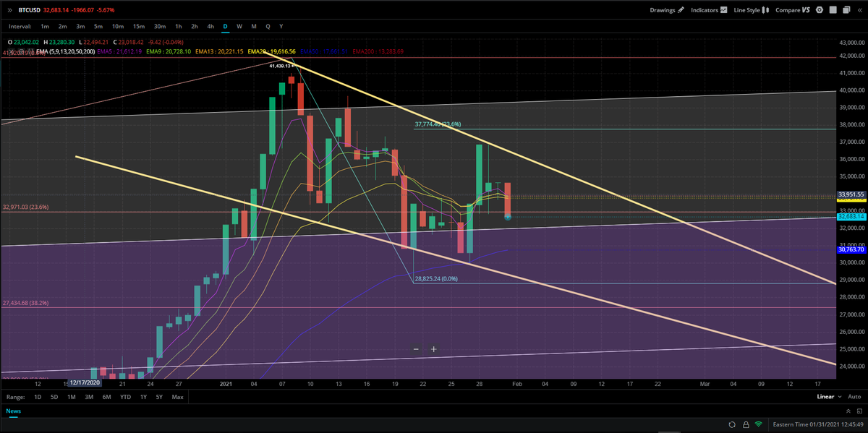Expand the left sidebar via double-chevron icon
868x433 pixels.
(9, 10)
